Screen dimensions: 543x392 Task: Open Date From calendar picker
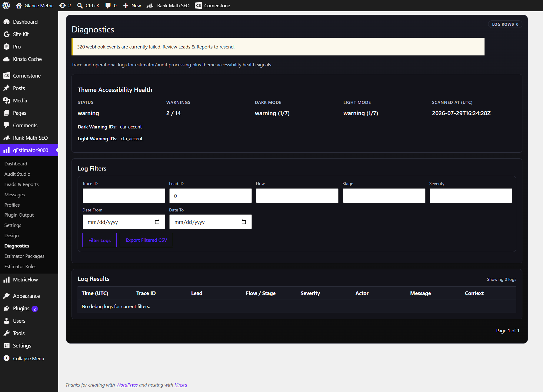tap(157, 222)
